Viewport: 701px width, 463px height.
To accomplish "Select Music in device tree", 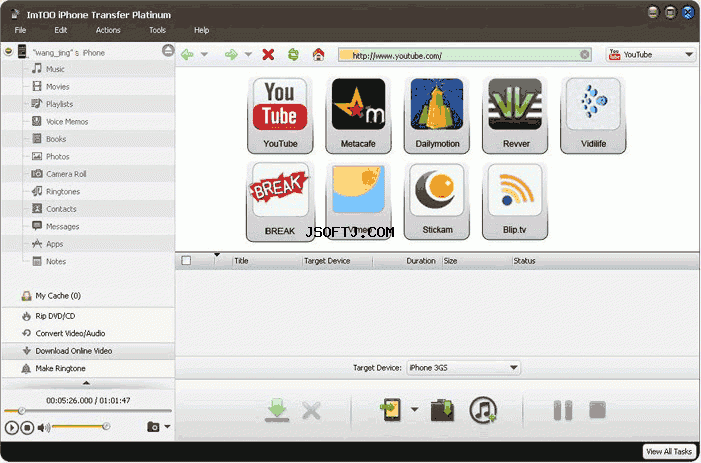I will pos(55,69).
